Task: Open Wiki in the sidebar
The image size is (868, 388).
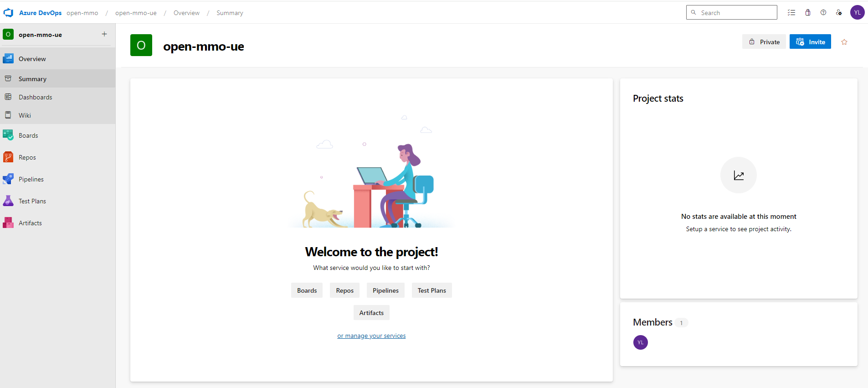Action: tap(57, 115)
